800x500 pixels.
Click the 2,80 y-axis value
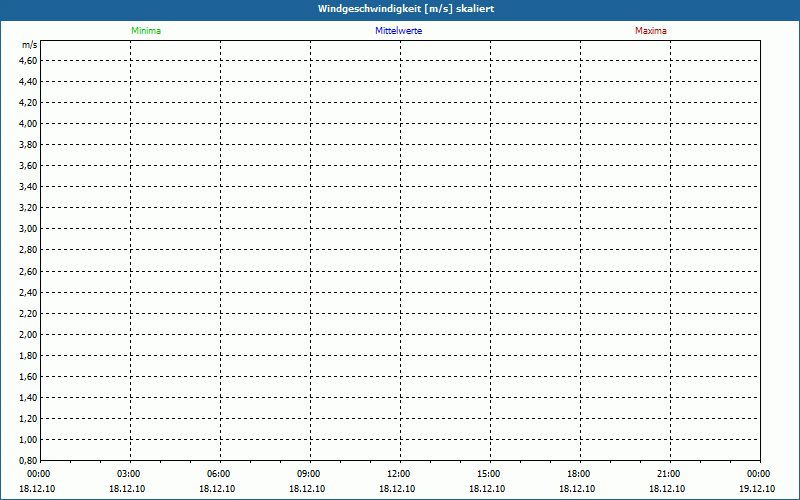pyautogui.click(x=28, y=250)
